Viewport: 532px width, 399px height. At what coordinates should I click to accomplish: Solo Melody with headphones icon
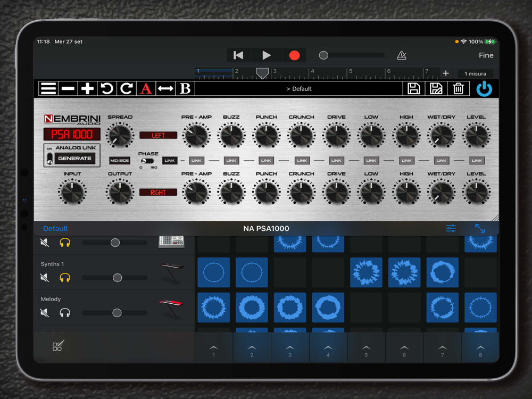pyautogui.click(x=65, y=312)
